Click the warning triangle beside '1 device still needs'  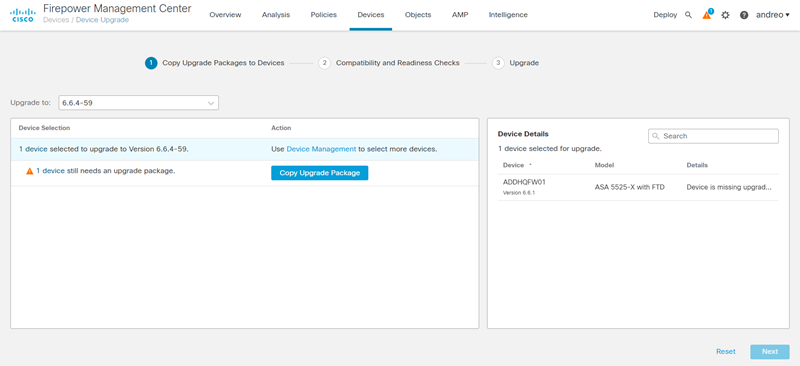[x=30, y=171]
